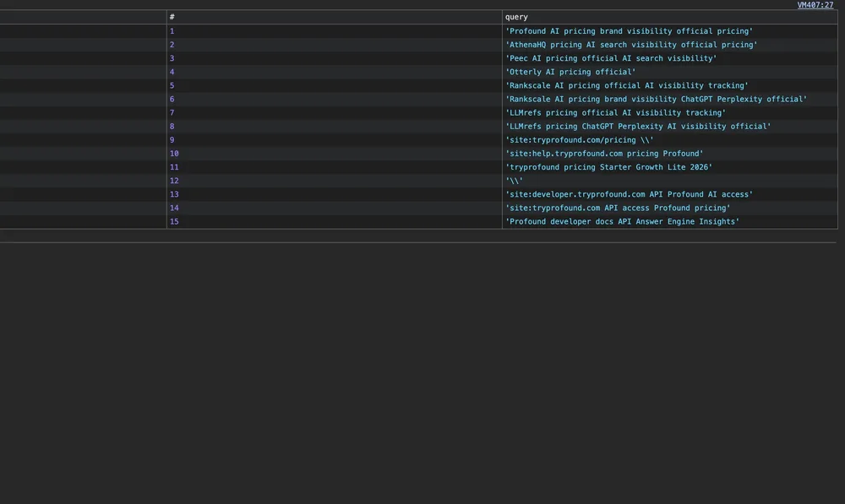Click row number 15 in # column

174,221
